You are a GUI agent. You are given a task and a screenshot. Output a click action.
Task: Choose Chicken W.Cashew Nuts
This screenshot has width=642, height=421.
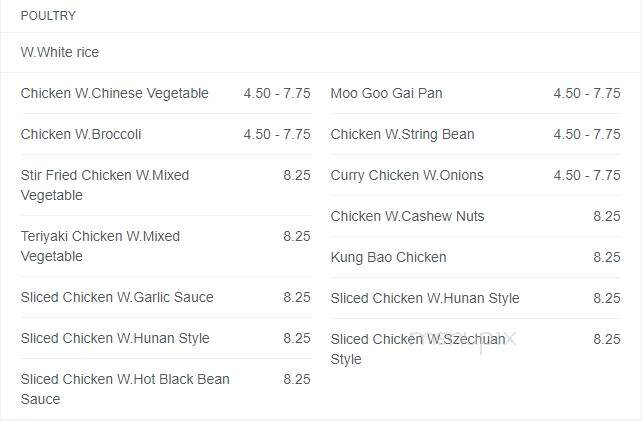point(407,216)
